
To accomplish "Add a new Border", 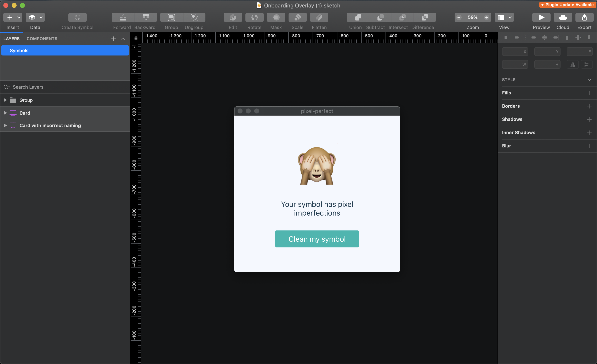I will [589, 106].
